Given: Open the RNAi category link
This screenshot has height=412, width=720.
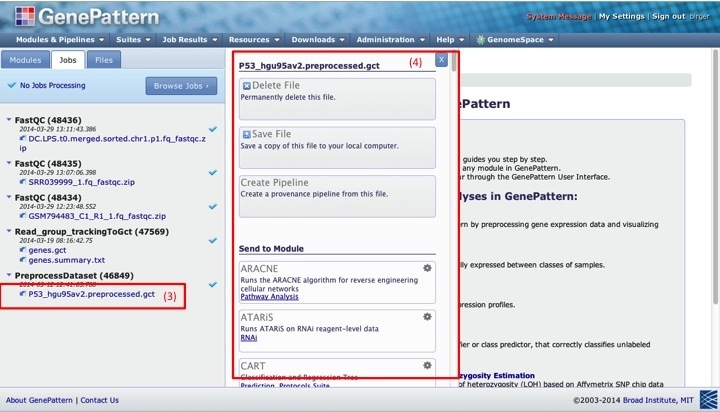Looking at the screenshot, I should pos(248,338).
